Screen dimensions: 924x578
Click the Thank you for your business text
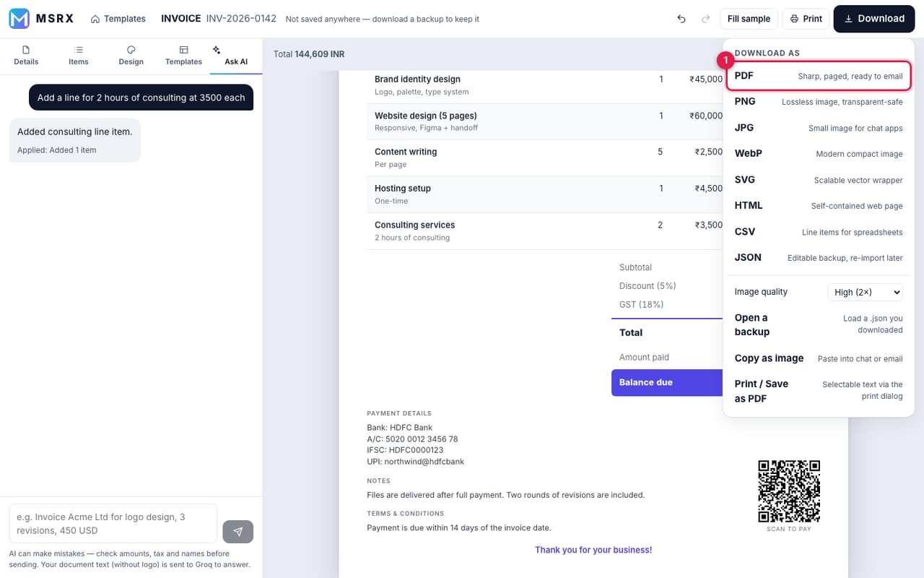click(x=593, y=550)
